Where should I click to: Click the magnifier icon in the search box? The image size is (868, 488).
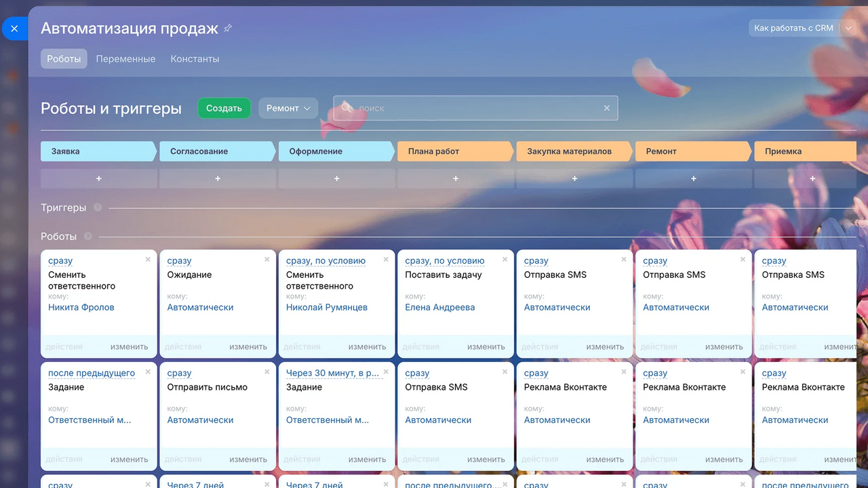click(x=347, y=108)
